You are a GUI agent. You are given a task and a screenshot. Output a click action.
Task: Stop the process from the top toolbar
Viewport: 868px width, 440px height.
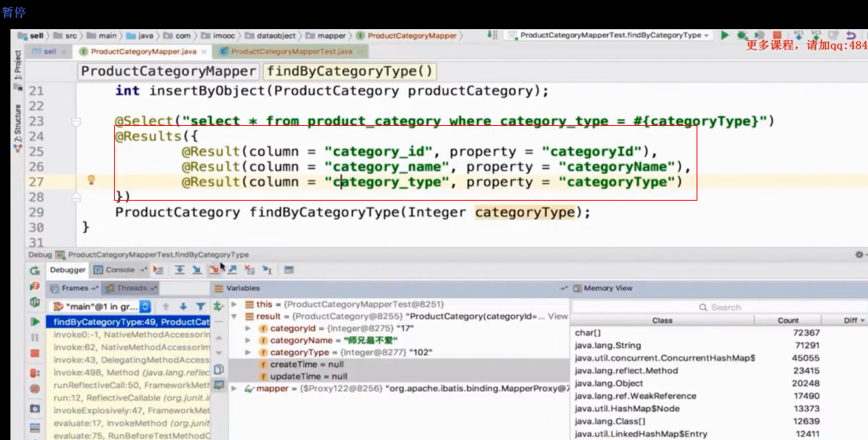[778, 35]
